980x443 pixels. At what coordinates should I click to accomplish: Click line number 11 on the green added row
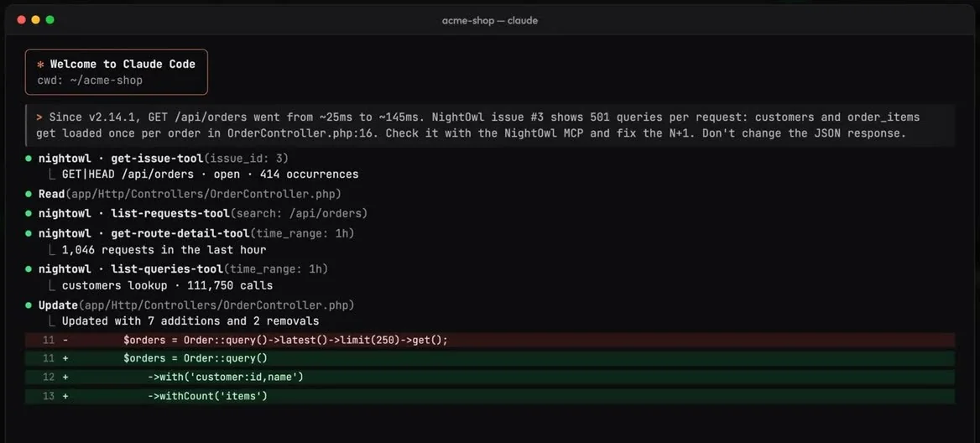click(49, 358)
